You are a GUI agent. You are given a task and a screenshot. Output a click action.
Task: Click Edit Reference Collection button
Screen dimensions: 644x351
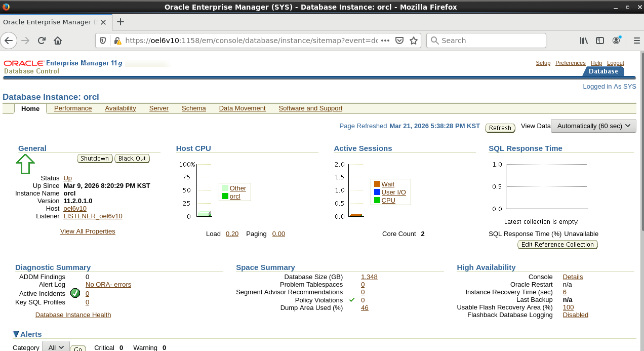557,245
